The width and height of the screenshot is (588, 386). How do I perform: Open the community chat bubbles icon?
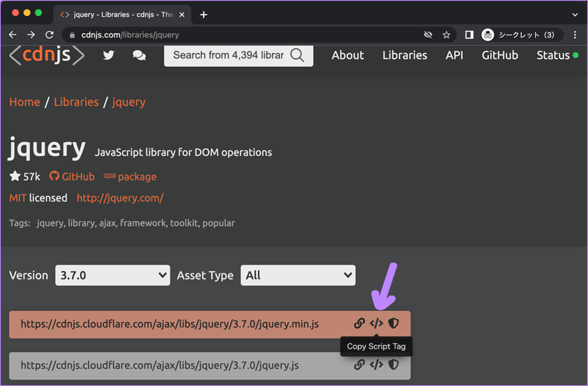click(138, 55)
